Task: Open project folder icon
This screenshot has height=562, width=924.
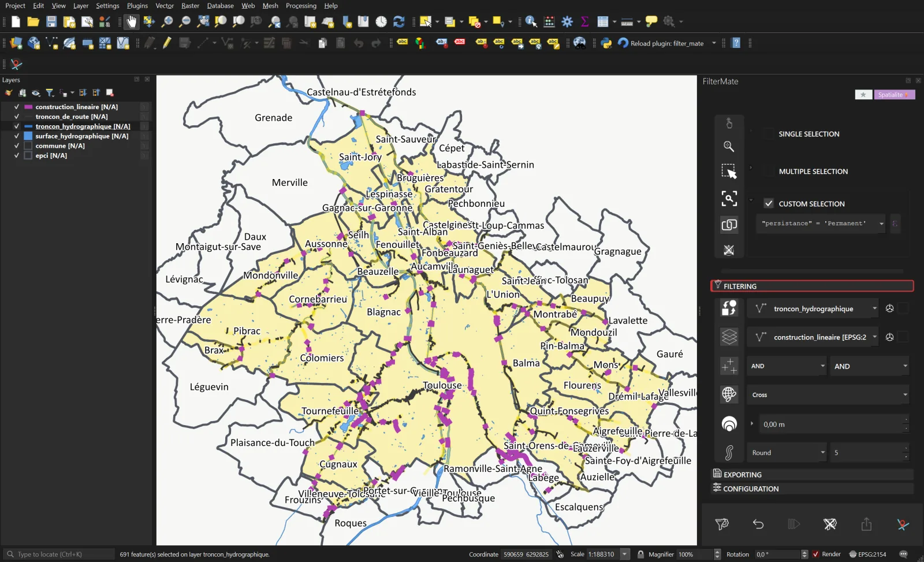Action: click(33, 22)
